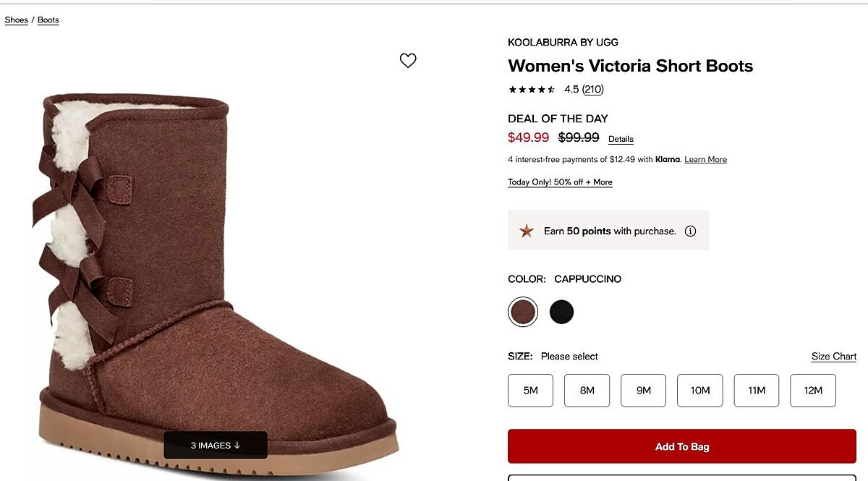
Task: Click the bronze star rewards icon
Action: tap(527, 231)
